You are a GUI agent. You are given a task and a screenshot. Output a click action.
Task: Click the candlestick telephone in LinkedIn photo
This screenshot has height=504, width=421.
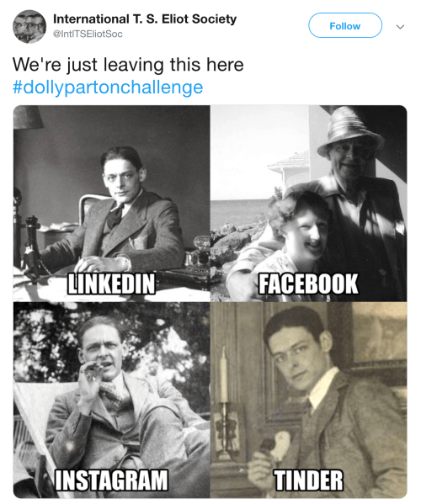29,246
